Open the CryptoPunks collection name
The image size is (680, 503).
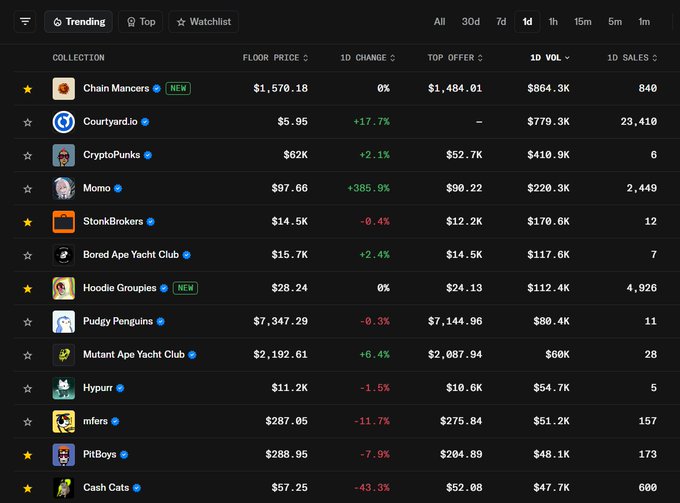tap(111, 155)
